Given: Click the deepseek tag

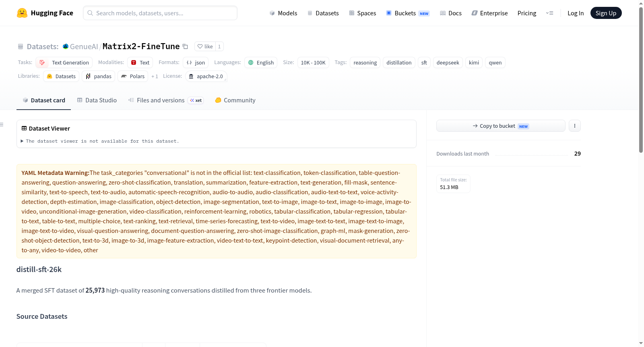Looking at the screenshot, I should (x=448, y=62).
